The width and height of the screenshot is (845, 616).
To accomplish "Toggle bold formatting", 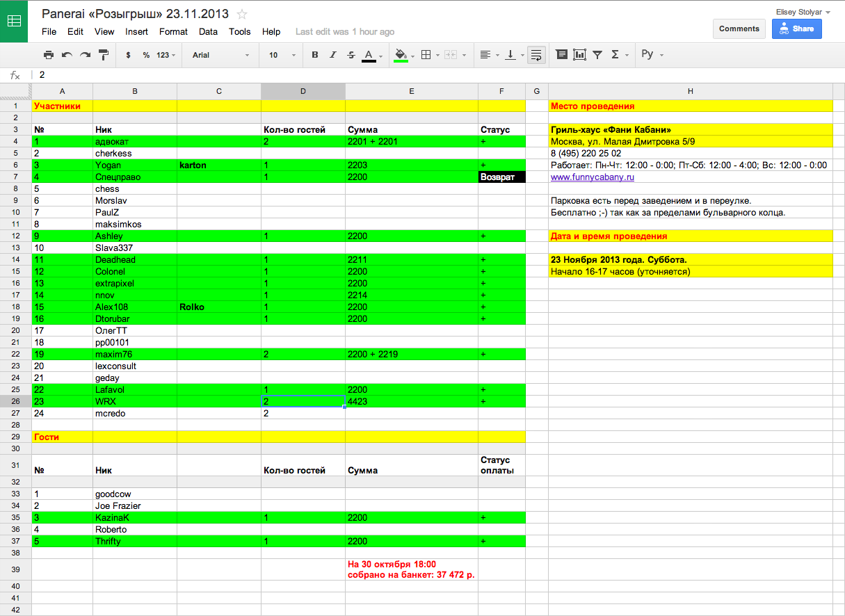I will (315, 55).
